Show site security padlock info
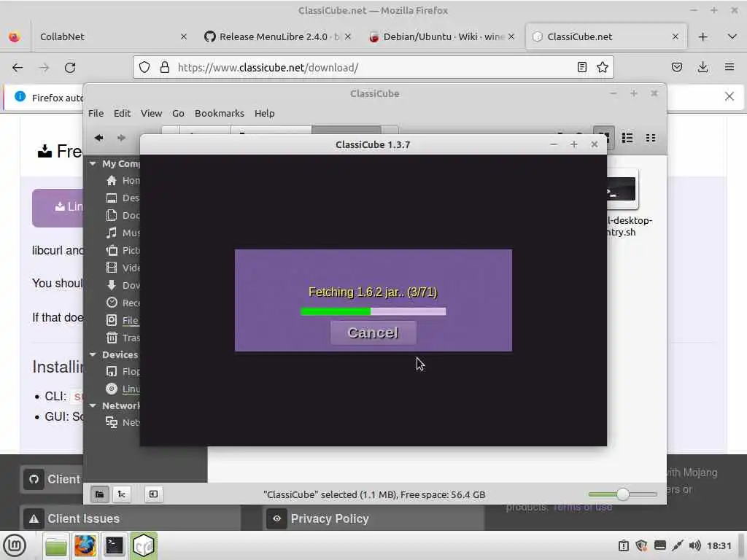The width and height of the screenshot is (747, 560). point(165,68)
